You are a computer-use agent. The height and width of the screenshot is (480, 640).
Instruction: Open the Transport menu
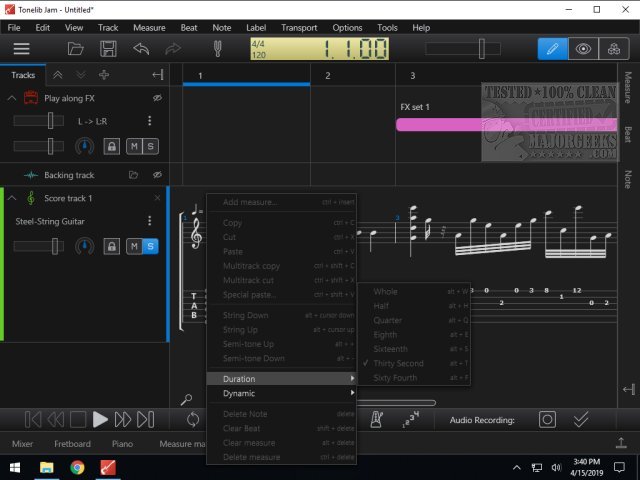point(299,27)
